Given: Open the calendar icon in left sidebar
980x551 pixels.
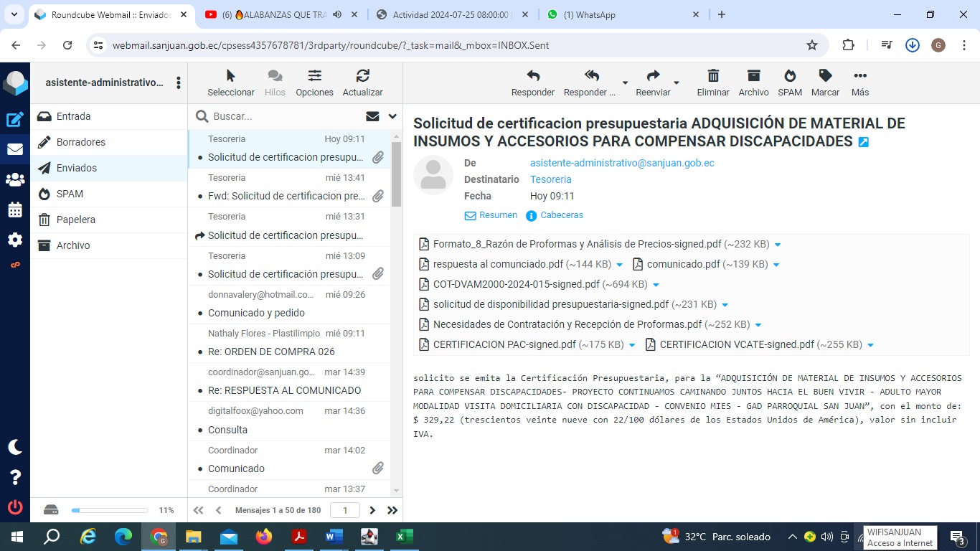Looking at the screenshot, I should pyautogui.click(x=14, y=210).
